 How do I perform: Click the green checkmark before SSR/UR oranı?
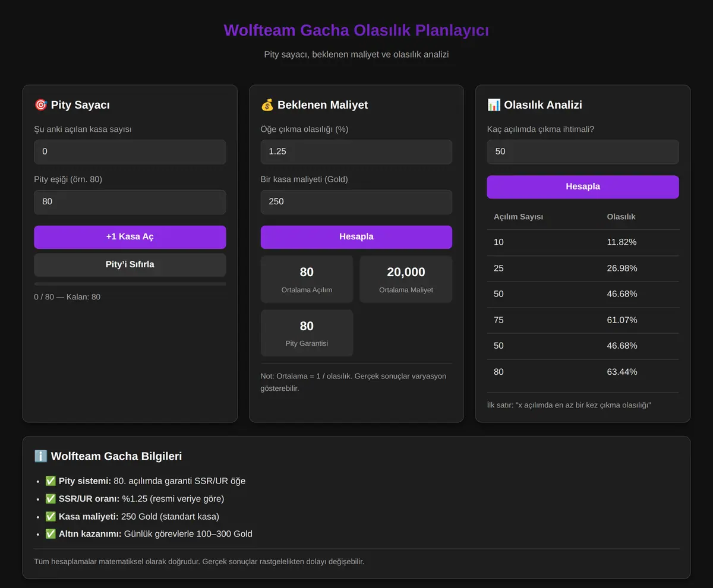[x=51, y=499]
